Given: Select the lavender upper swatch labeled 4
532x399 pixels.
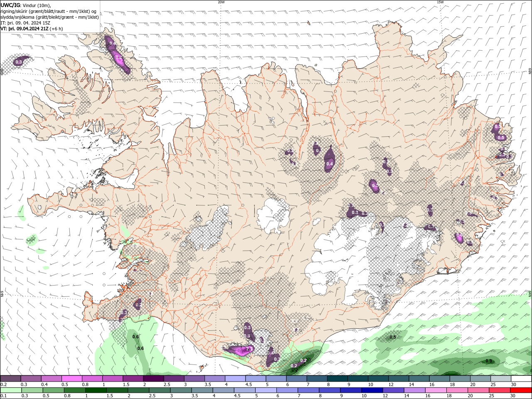Looking at the screenshot, I should [235, 379].
